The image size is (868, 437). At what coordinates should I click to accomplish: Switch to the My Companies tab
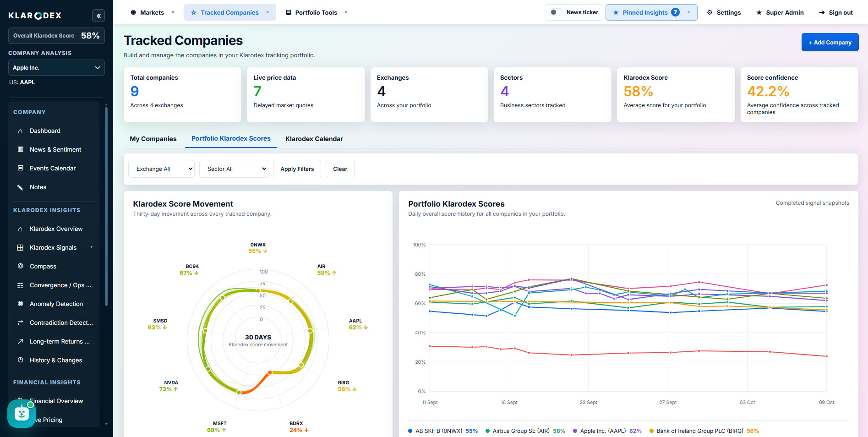coord(153,139)
